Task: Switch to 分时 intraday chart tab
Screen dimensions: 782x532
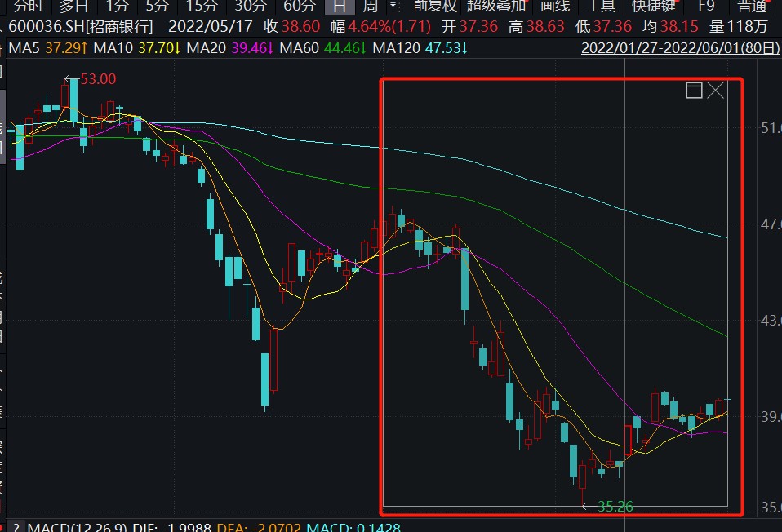Action: click(28, 6)
